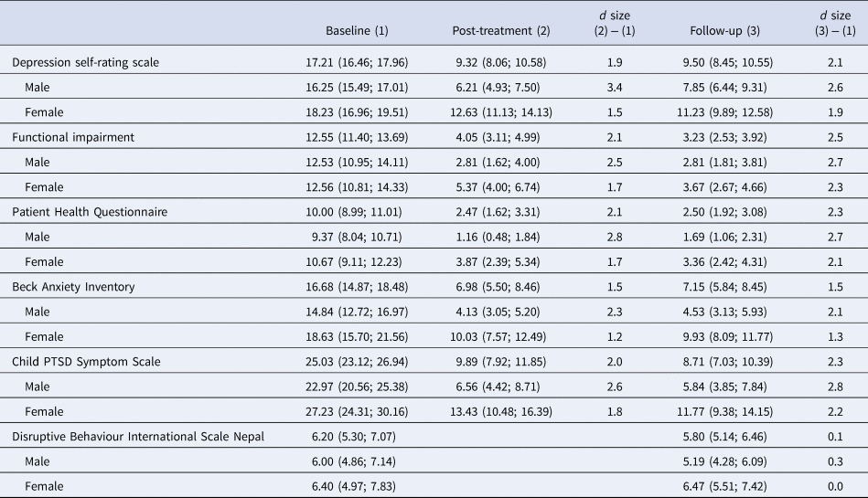Screen dimensions: 868x498
Task: Click the Follow-up (3) column header
Action: [727, 30]
